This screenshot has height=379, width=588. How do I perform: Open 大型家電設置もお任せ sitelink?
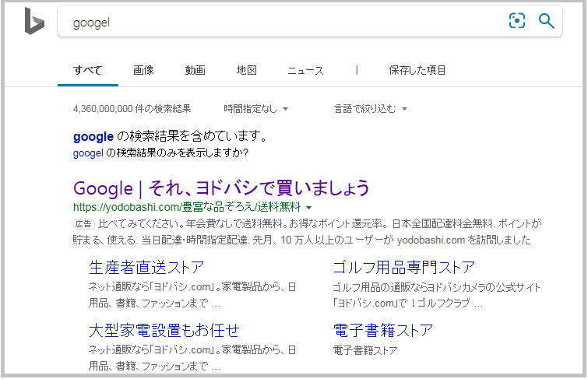164,331
